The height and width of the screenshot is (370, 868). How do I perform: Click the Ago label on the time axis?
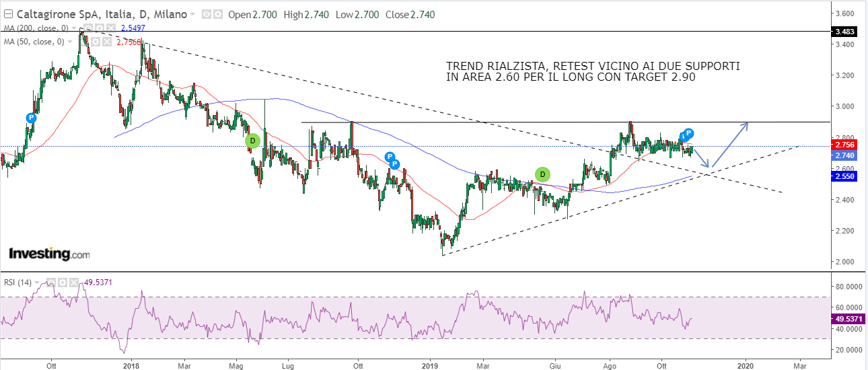point(610,365)
